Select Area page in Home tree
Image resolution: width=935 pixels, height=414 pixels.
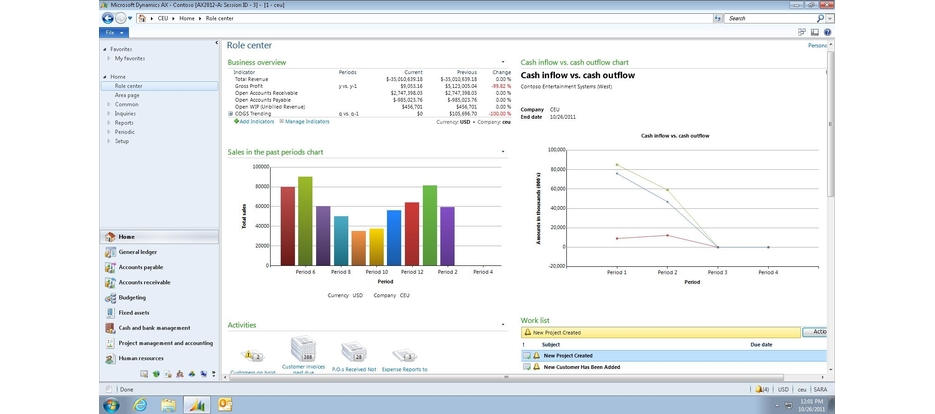click(x=127, y=95)
